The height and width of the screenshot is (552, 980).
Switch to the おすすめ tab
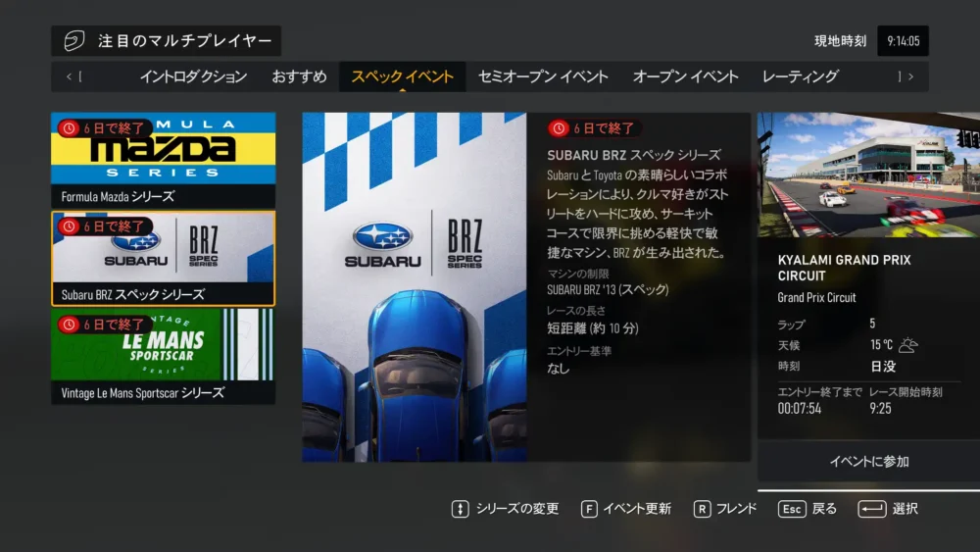click(x=299, y=76)
